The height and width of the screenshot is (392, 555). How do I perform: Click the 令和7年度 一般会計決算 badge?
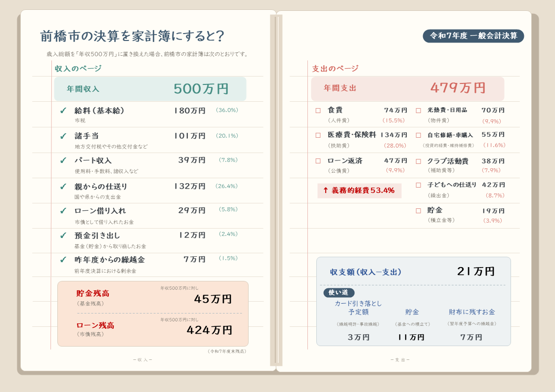click(x=473, y=36)
